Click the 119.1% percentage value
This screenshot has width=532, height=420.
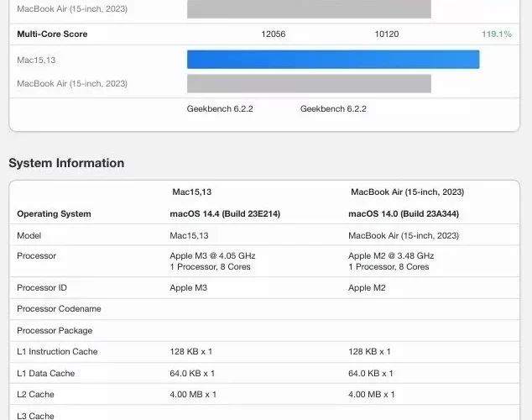(497, 34)
